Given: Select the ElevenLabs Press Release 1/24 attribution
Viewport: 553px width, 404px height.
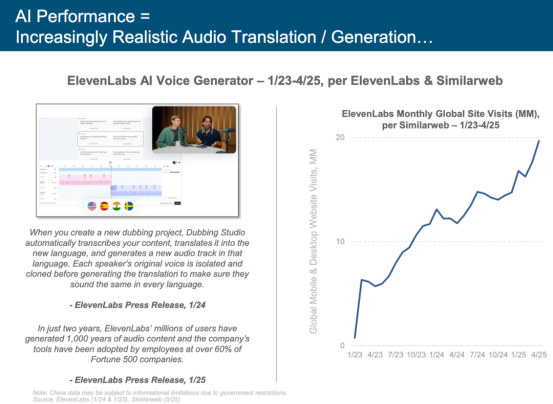Looking at the screenshot, I should pos(137,305).
